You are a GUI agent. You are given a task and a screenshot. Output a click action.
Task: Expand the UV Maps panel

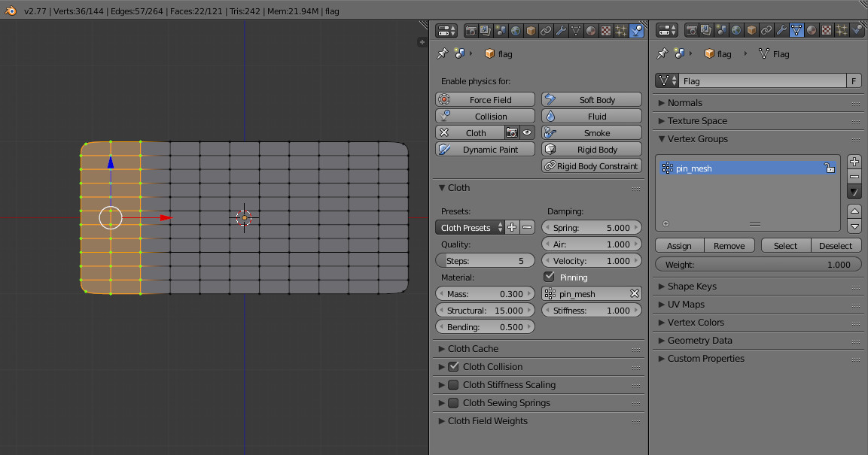[662, 305]
